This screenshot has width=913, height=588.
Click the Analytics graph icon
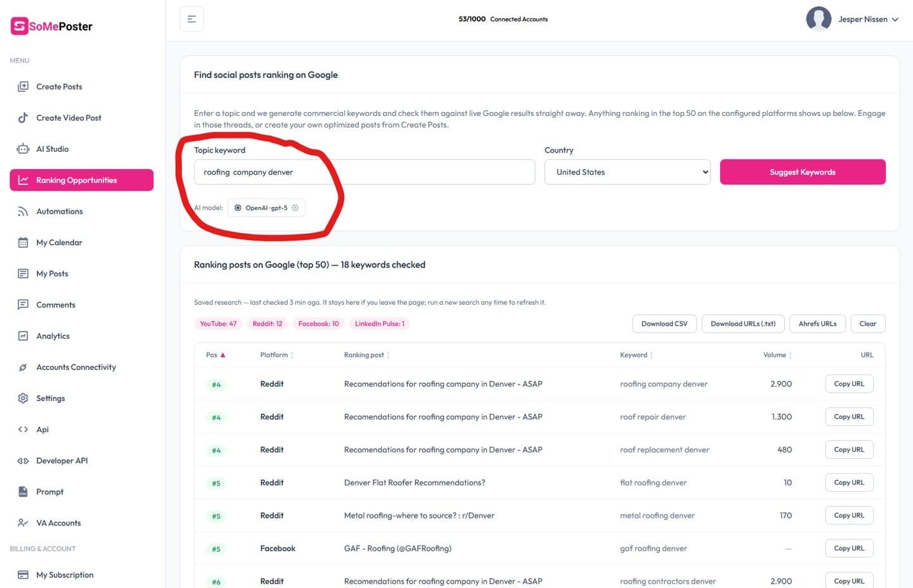tap(23, 336)
